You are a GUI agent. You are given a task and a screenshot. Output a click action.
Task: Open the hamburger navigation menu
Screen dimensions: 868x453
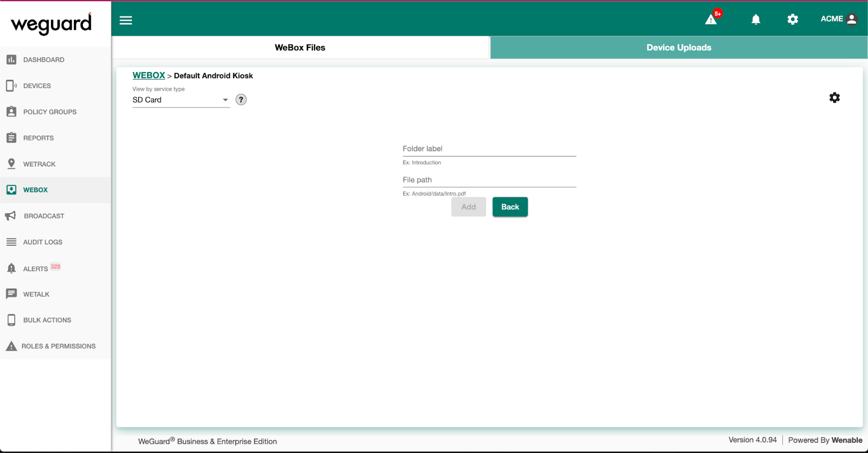pos(126,20)
